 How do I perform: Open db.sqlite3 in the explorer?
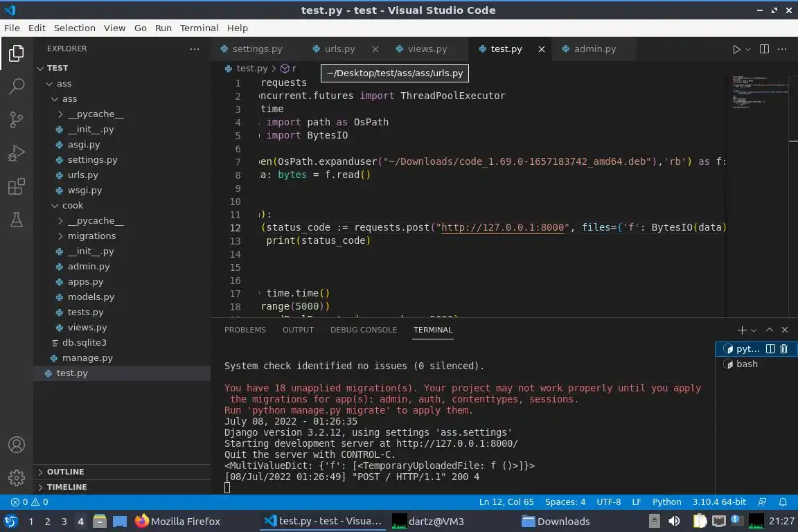click(122, 343)
